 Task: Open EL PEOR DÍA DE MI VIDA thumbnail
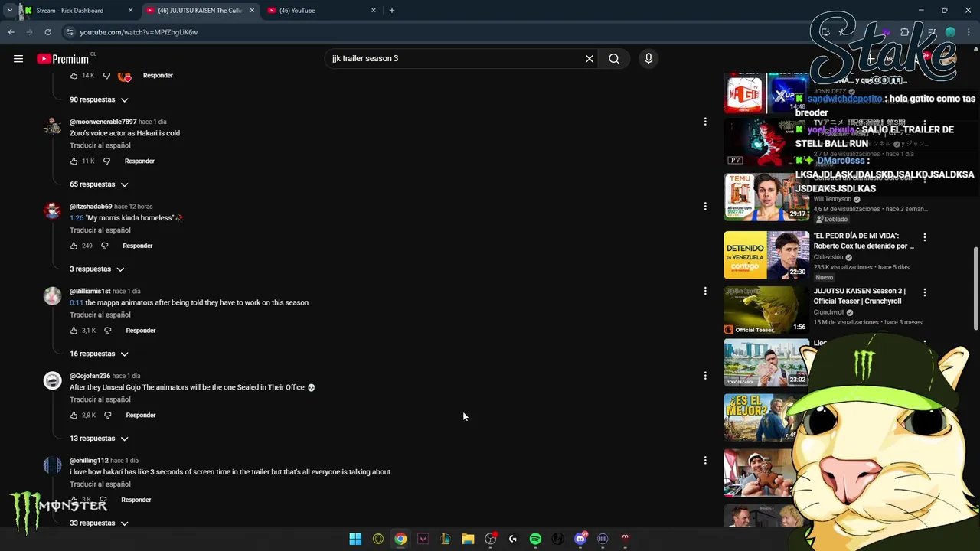(x=766, y=255)
